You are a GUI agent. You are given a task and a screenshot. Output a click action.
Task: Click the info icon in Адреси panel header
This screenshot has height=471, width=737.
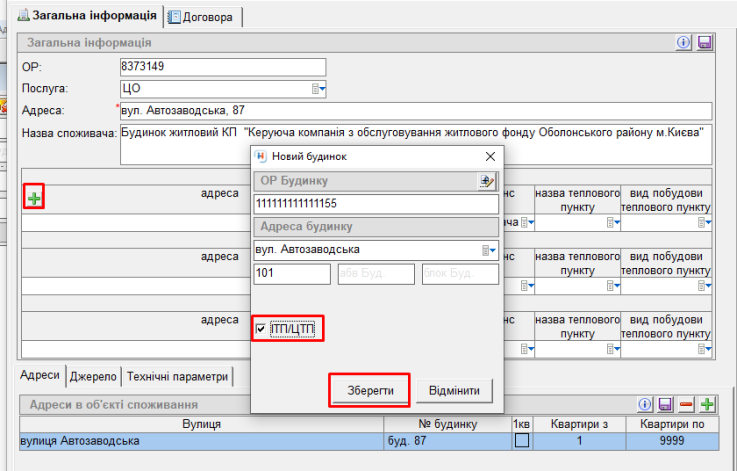click(x=647, y=404)
